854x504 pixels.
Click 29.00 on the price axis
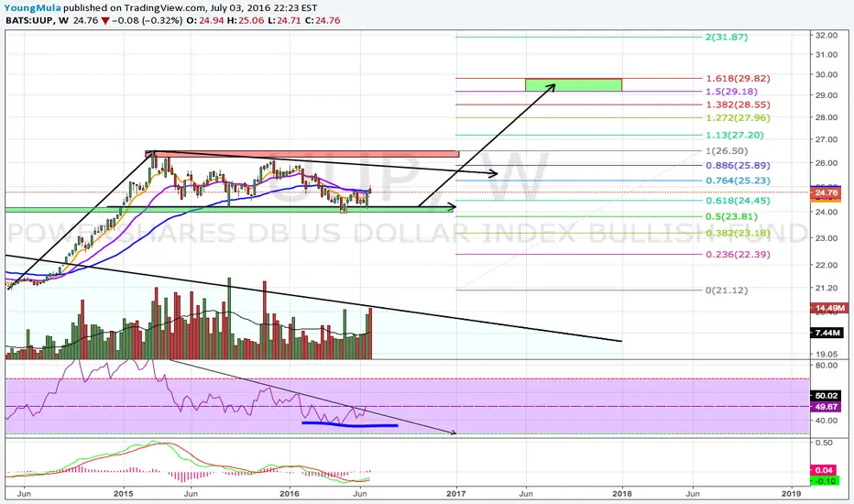[827, 95]
